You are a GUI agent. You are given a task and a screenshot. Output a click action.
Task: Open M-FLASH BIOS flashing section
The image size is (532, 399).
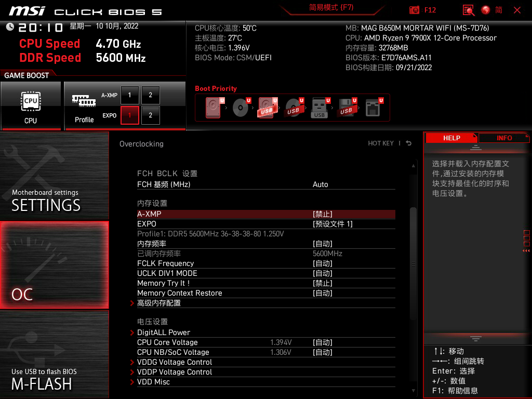point(54,354)
